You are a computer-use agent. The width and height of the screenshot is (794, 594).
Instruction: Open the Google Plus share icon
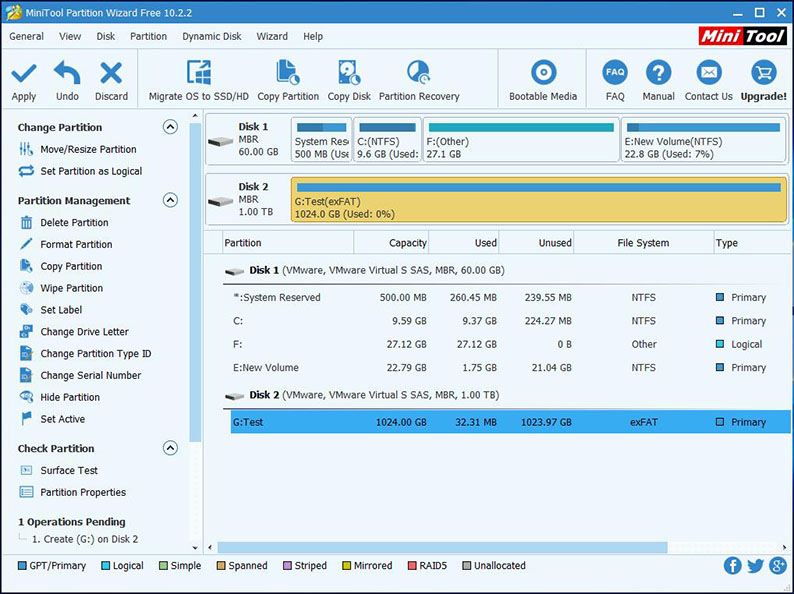[778, 566]
